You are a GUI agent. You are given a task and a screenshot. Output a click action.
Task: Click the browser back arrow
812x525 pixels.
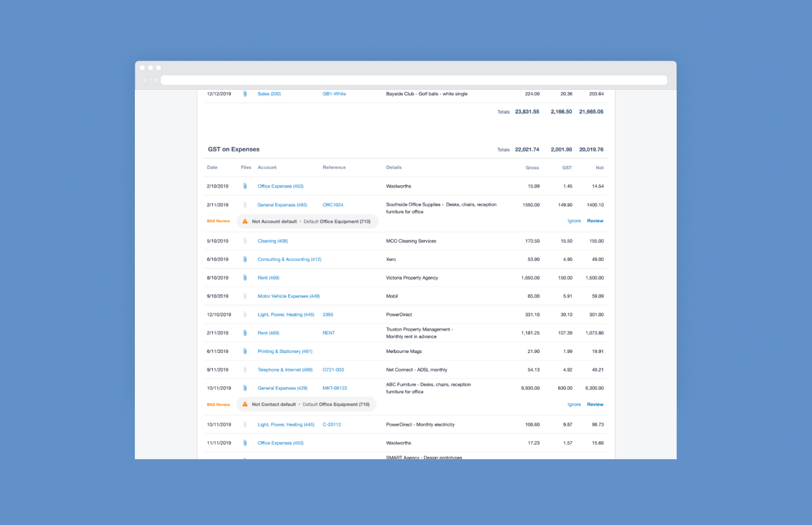pyautogui.click(x=146, y=80)
